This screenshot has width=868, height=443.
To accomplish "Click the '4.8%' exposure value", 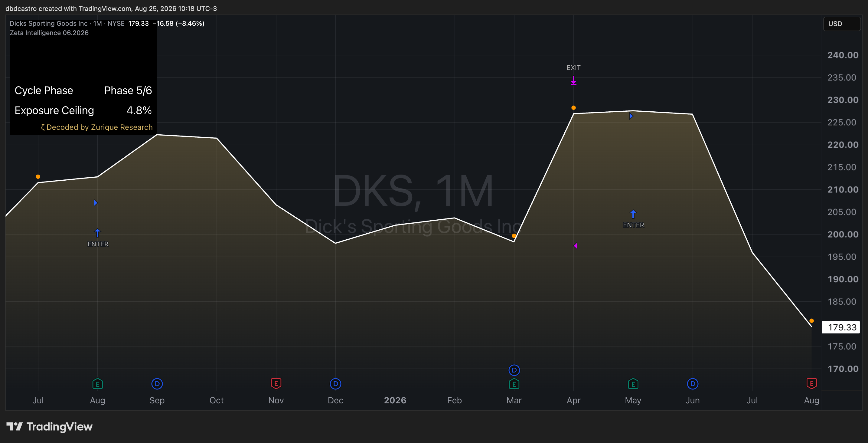I will coord(139,110).
